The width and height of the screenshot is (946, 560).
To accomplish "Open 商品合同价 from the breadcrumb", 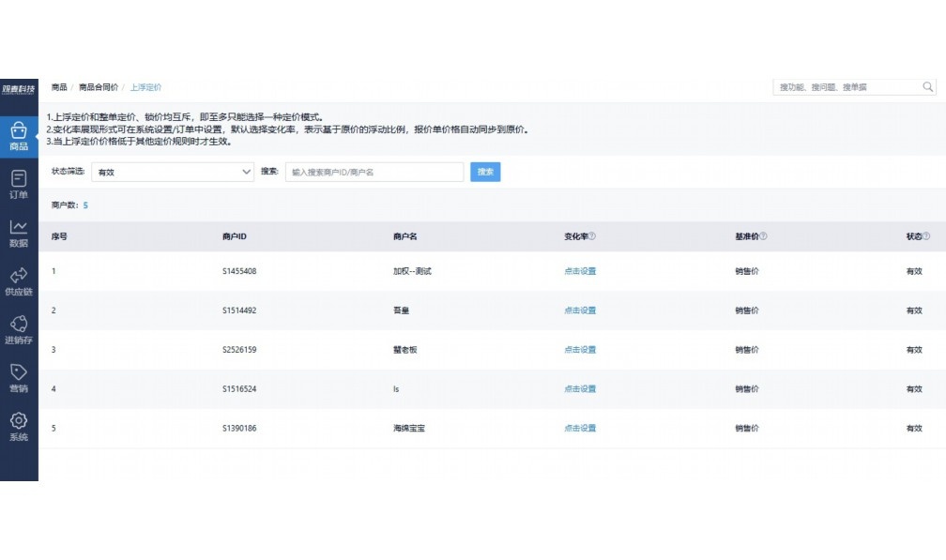I will pos(99,86).
